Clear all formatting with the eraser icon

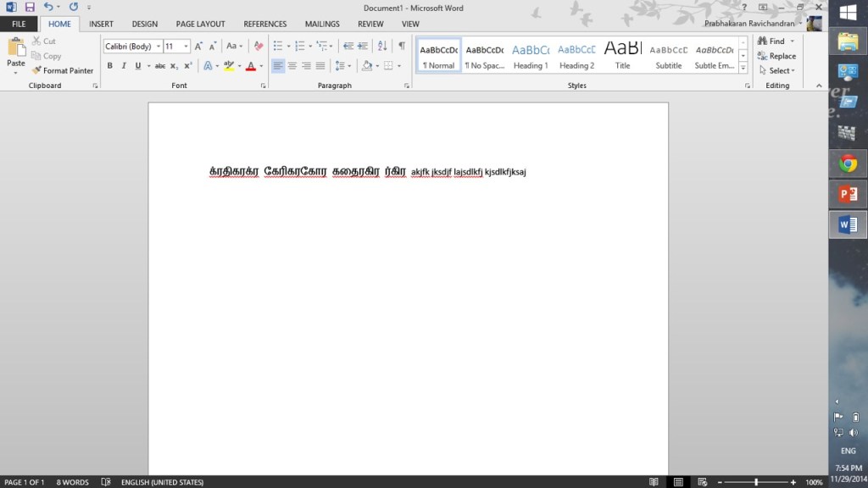259,47
